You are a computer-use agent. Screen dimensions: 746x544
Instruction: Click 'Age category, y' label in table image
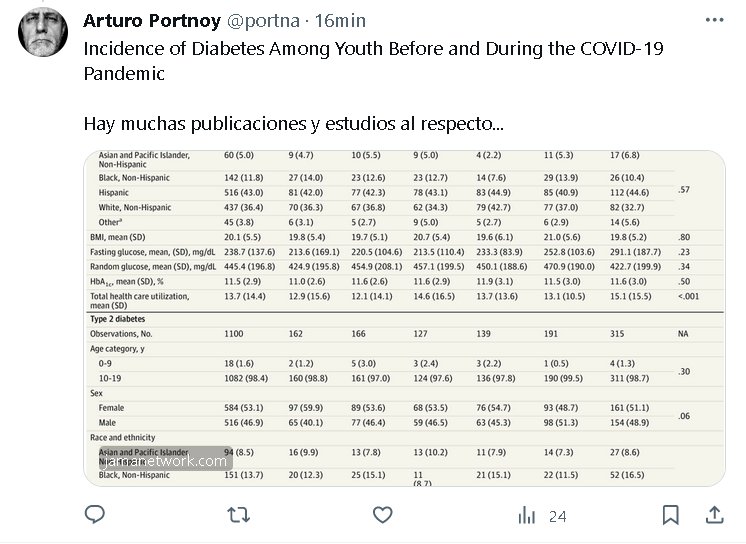coord(120,351)
